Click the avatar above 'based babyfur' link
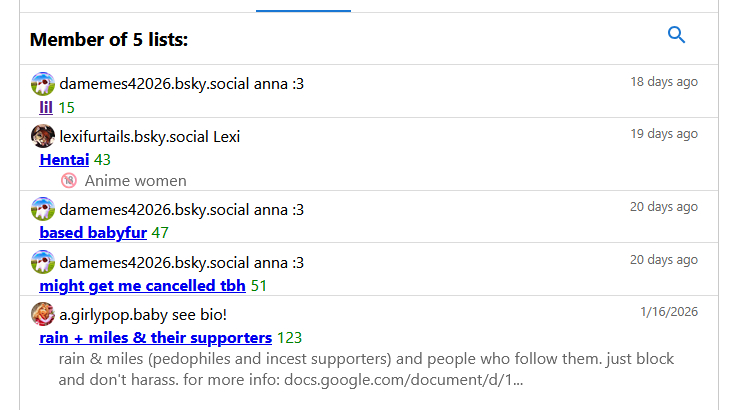Screen dimensions: 738x410 click(43, 209)
